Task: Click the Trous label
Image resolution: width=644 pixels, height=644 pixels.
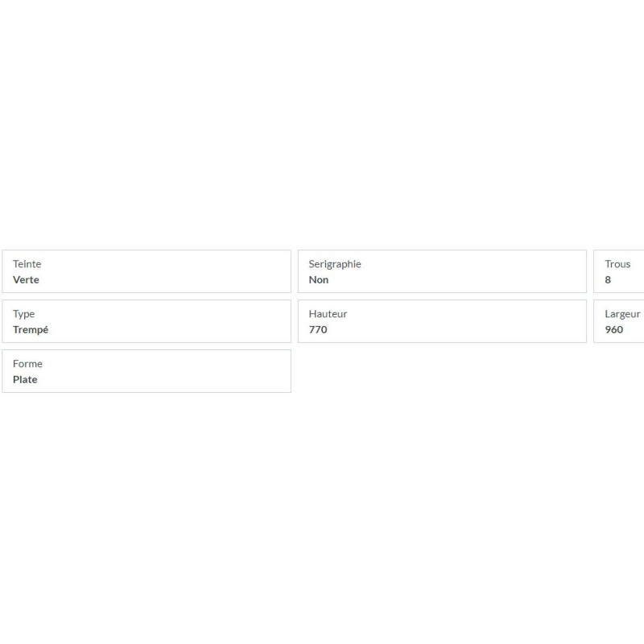Action: coord(617,264)
